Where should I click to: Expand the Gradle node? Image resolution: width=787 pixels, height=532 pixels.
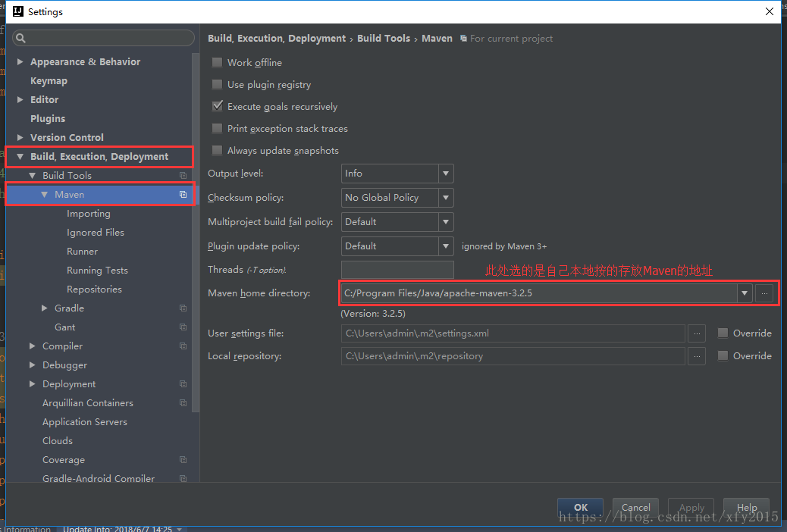(x=44, y=308)
